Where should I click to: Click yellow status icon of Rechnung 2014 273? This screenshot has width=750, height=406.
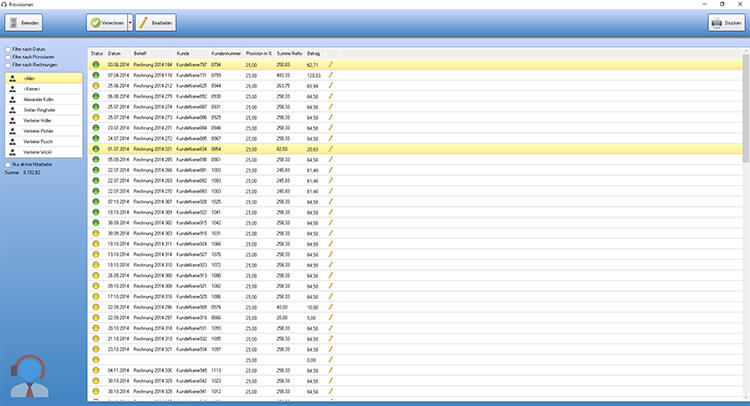(96, 117)
